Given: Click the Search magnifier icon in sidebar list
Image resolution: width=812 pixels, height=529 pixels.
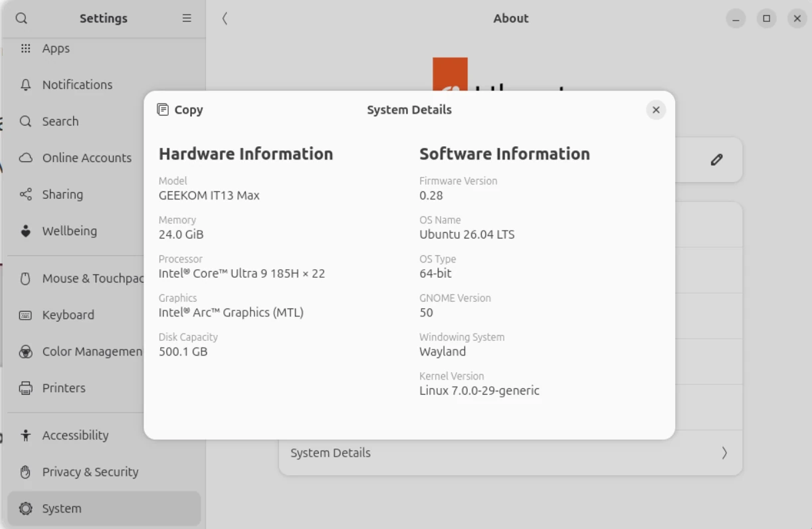Looking at the screenshot, I should (25, 122).
